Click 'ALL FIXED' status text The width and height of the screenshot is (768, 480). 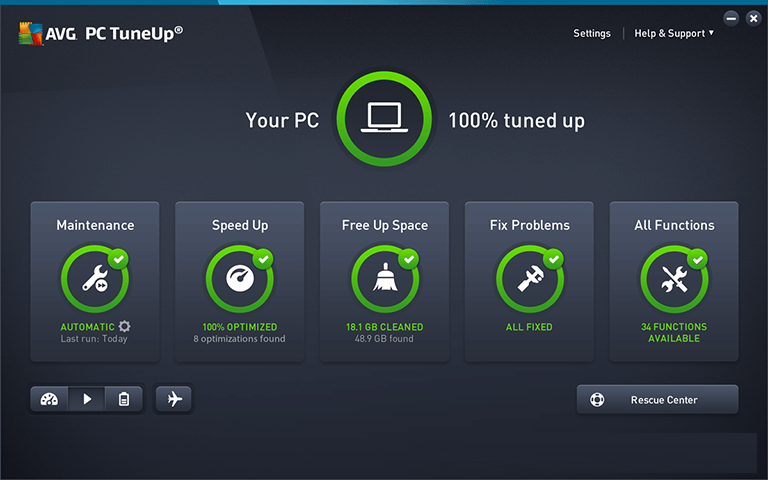529,327
